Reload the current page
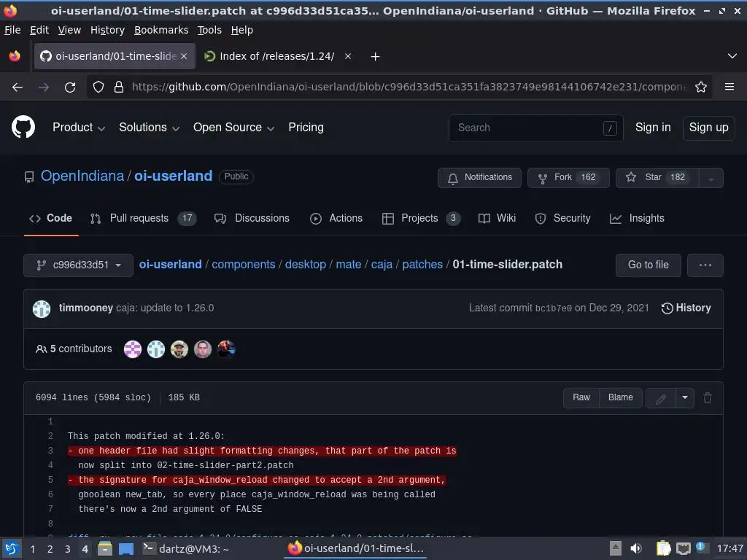 coord(70,87)
